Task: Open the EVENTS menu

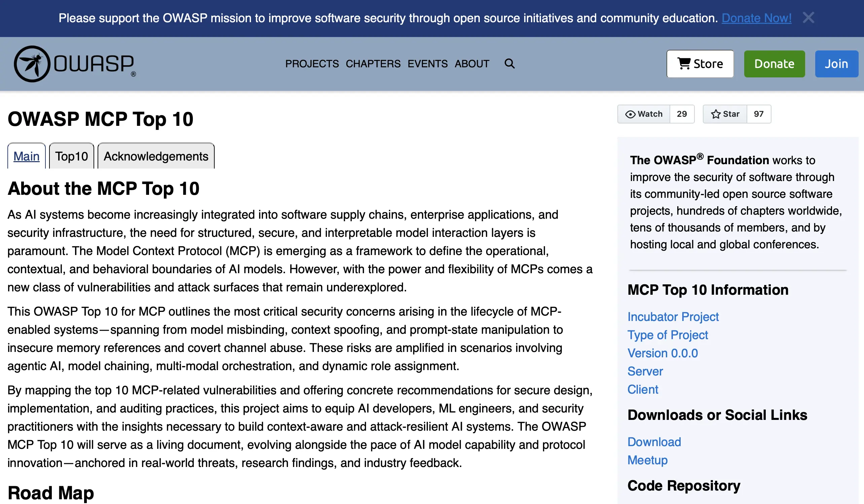Action: coord(428,64)
